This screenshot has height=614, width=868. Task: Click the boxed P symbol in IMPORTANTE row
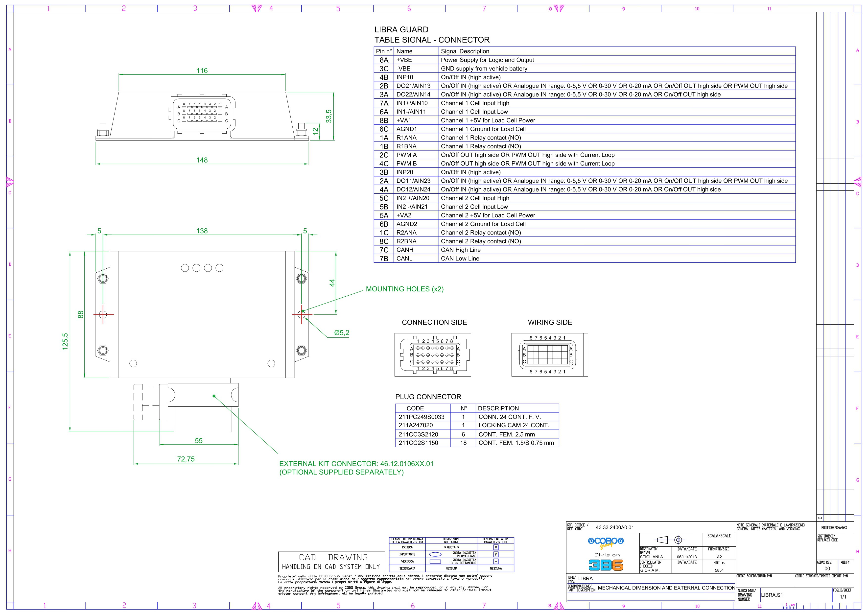coord(496,554)
